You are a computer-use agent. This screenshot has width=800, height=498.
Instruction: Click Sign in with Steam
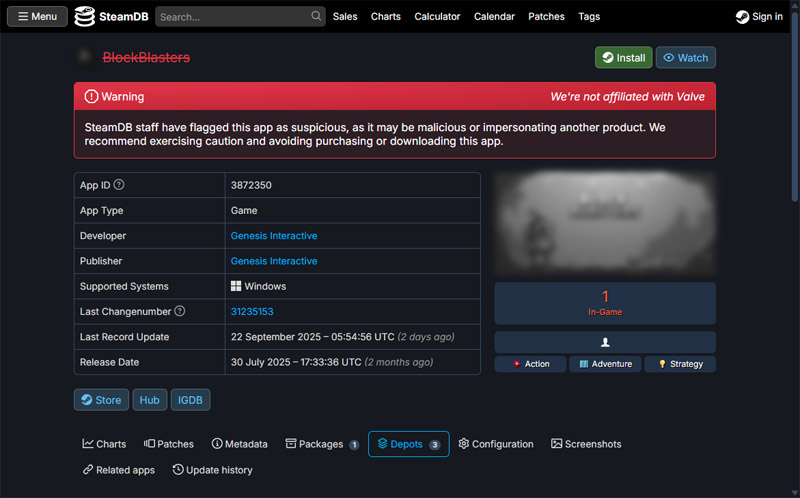pyautogui.click(x=759, y=16)
